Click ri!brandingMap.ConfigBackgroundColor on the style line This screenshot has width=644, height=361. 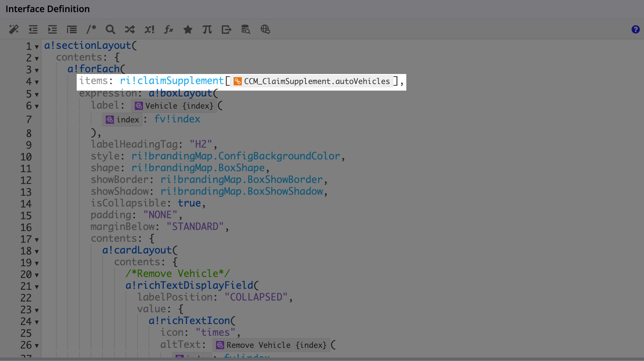[236, 156]
